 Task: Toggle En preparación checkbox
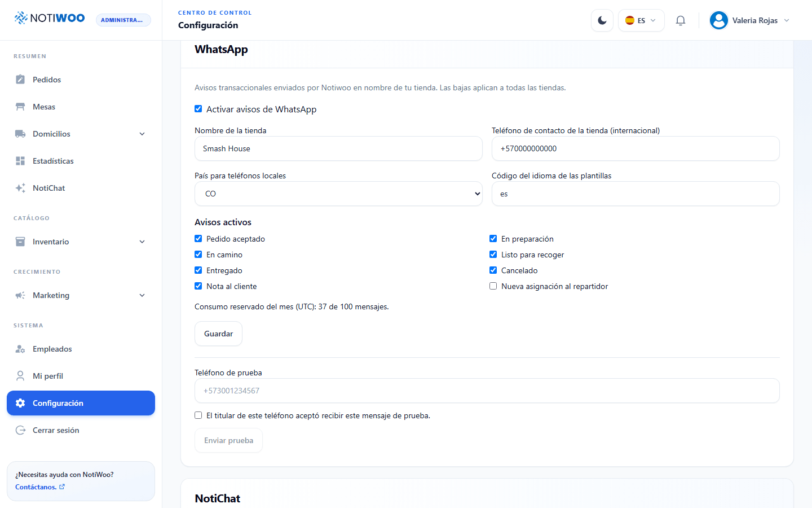(493, 239)
